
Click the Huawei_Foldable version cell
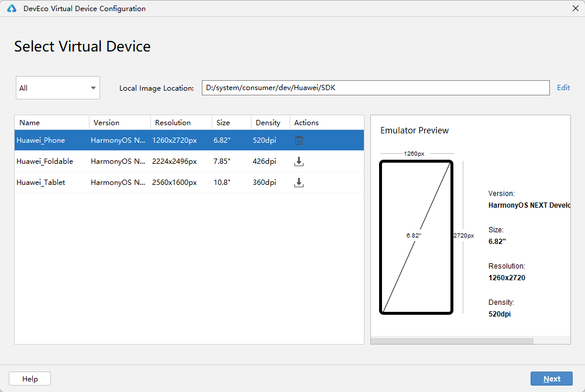118,161
